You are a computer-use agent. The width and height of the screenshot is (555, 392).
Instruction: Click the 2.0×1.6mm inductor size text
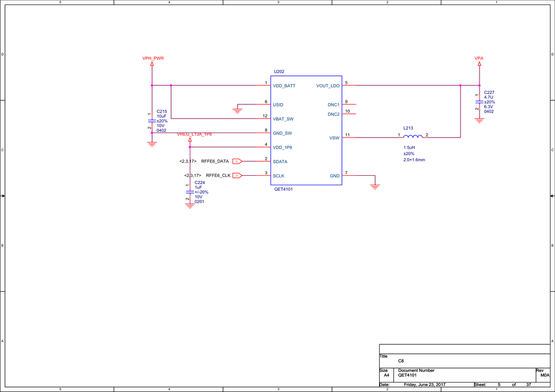[414, 160]
